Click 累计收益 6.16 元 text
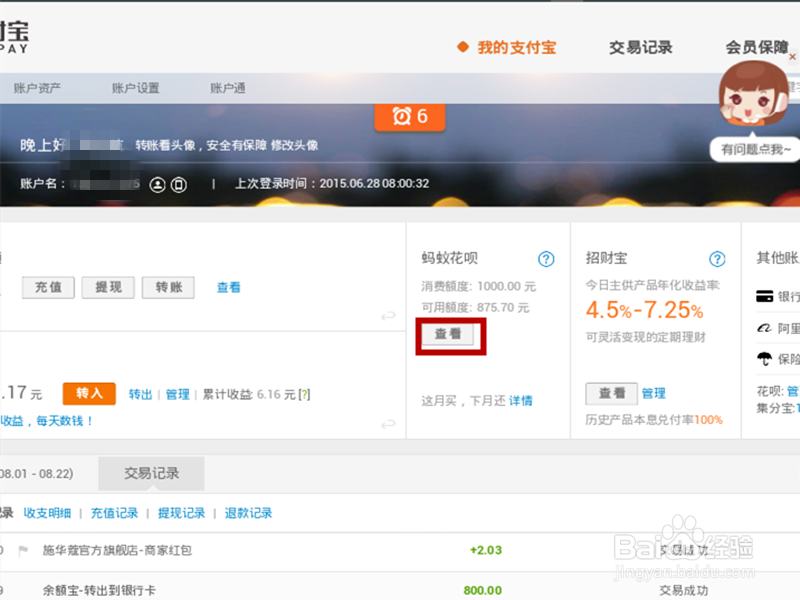The width and height of the screenshot is (800, 600). coord(249,394)
